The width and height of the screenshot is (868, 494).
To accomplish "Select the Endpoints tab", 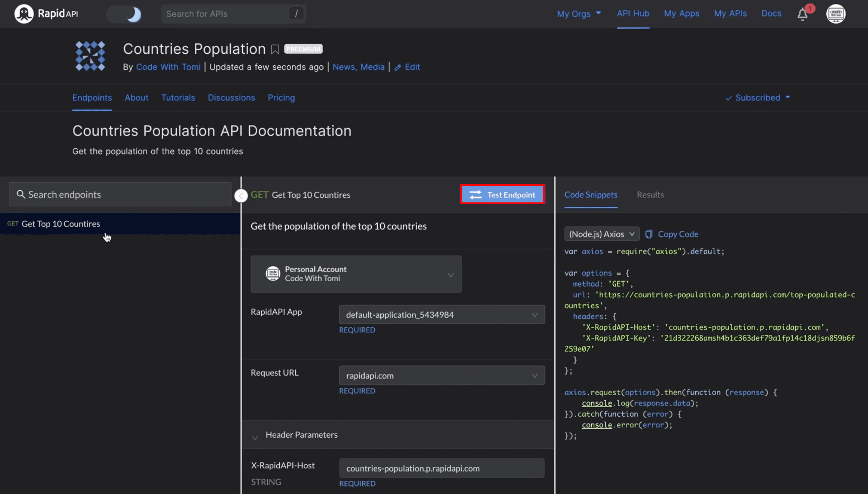I will pyautogui.click(x=92, y=98).
